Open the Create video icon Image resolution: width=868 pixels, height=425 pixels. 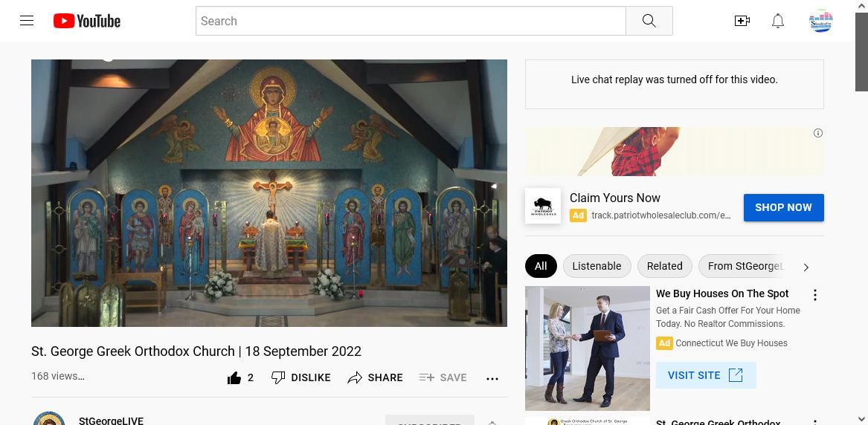[x=742, y=21]
